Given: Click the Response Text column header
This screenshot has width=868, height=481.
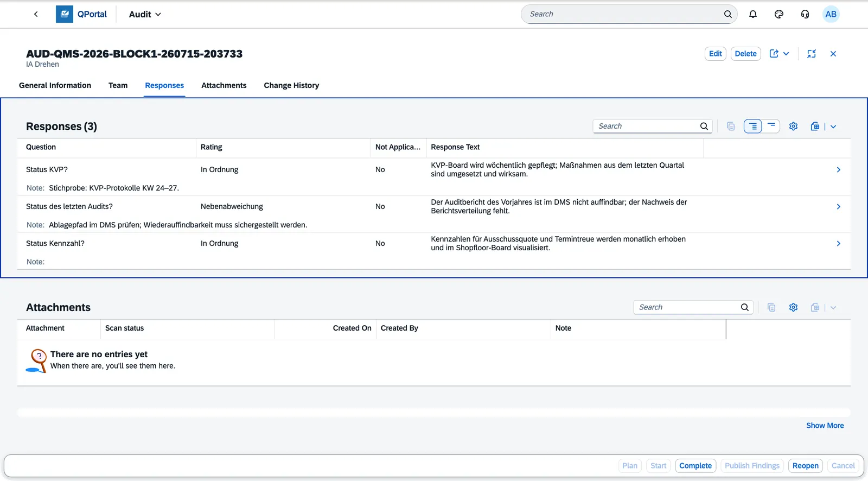Looking at the screenshot, I should [x=565, y=147].
